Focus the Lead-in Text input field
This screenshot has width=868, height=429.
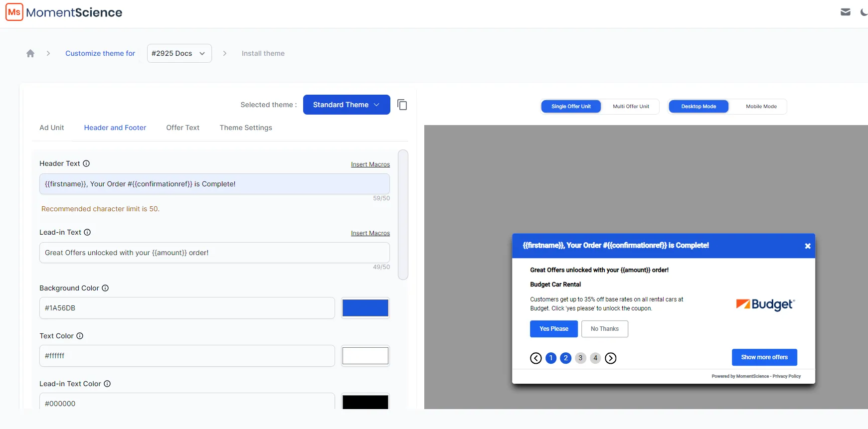(x=214, y=253)
